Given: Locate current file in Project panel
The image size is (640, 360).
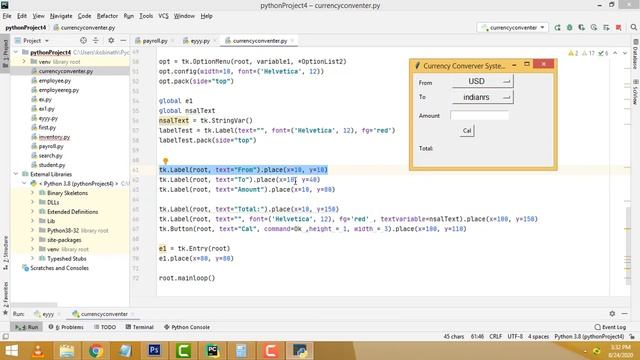Looking at the screenshot, I should (x=83, y=40).
